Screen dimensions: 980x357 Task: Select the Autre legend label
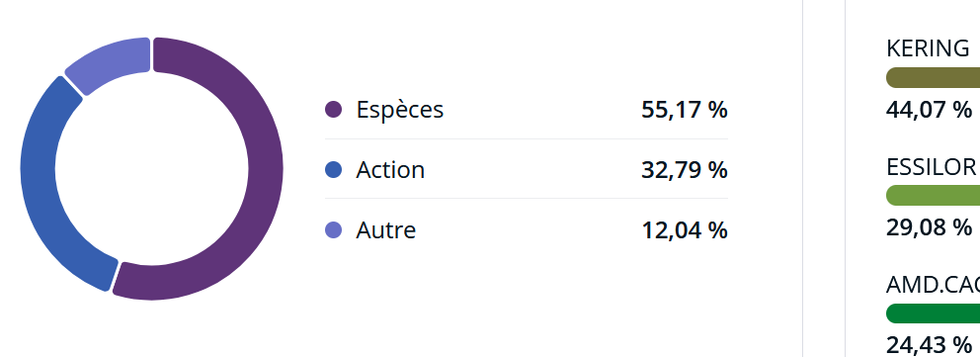pos(386,230)
